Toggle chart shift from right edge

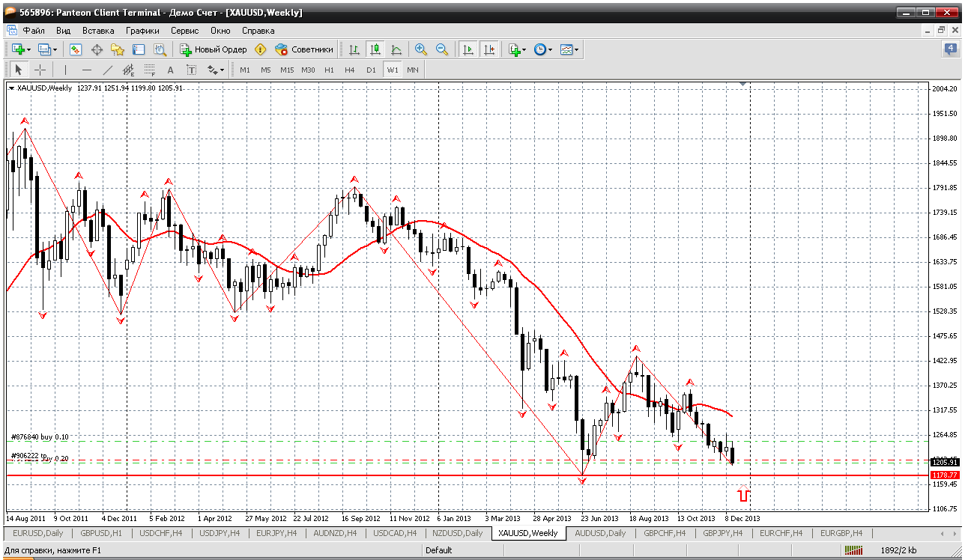click(x=489, y=49)
